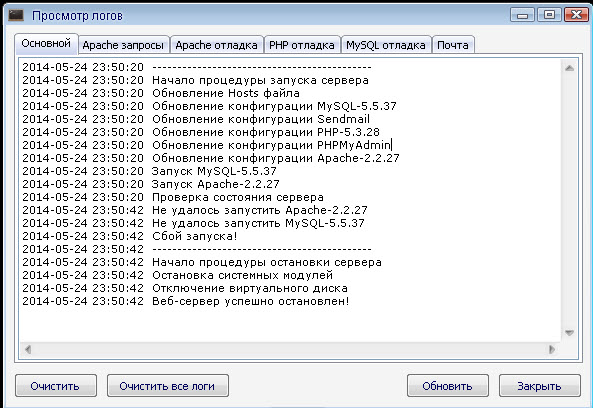
Task: Click the Очистить button
Action: pyautogui.click(x=56, y=386)
